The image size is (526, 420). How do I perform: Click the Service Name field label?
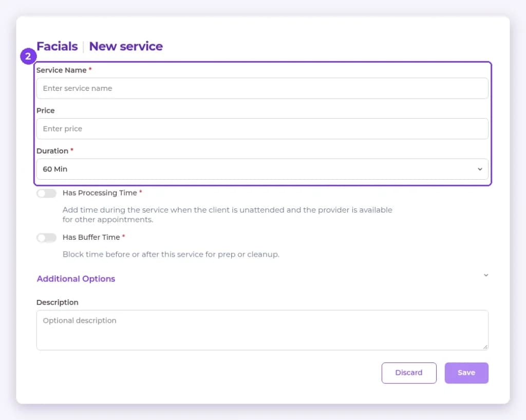tap(62, 70)
